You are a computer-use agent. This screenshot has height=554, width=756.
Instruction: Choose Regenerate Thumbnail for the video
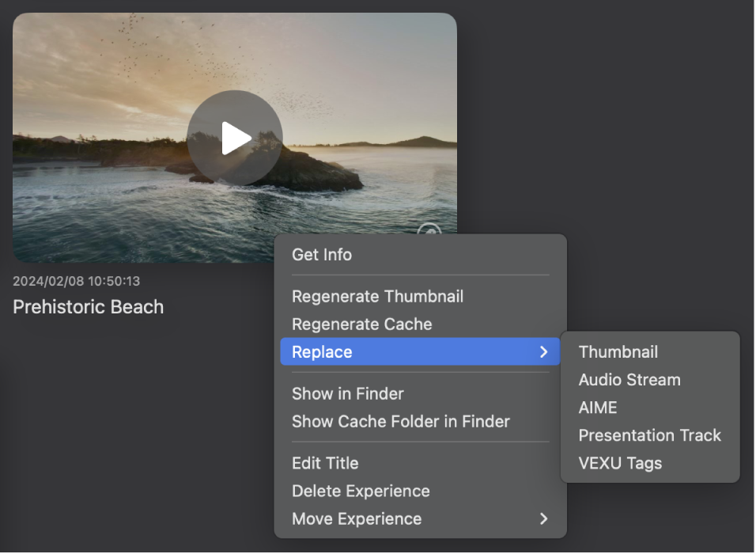point(377,296)
